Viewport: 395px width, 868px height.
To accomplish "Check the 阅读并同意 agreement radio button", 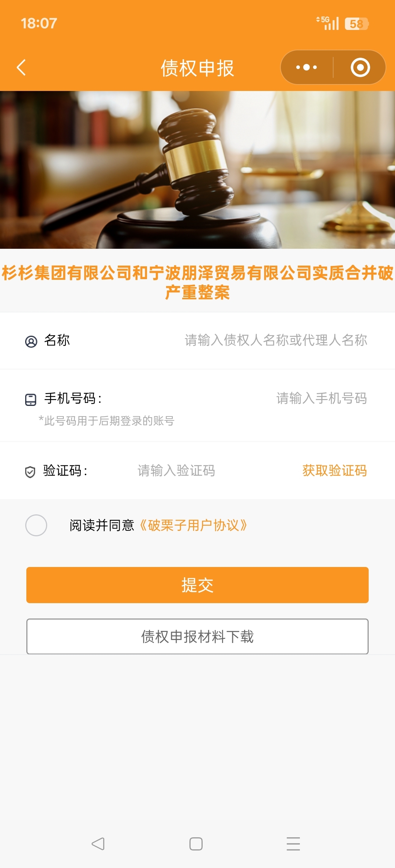I will (x=36, y=525).
